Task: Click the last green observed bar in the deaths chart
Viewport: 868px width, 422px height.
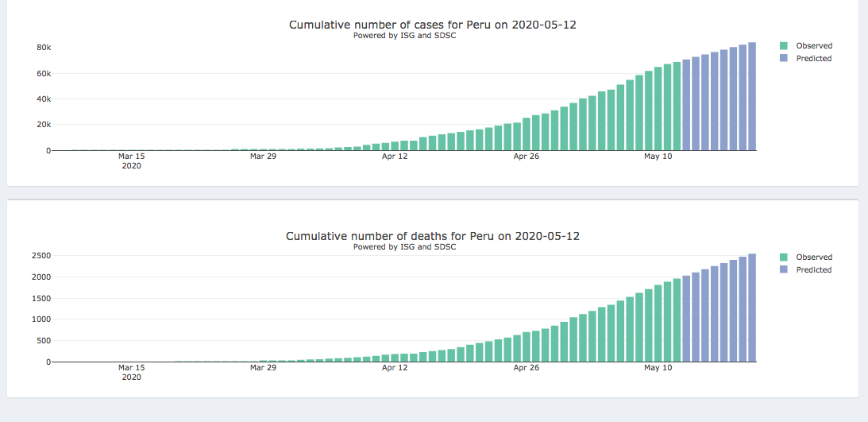Action: [x=677, y=320]
